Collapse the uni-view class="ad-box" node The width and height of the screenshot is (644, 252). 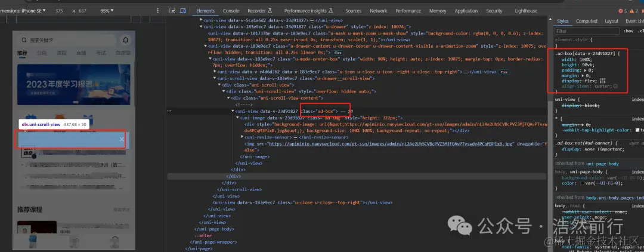[x=233, y=111]
